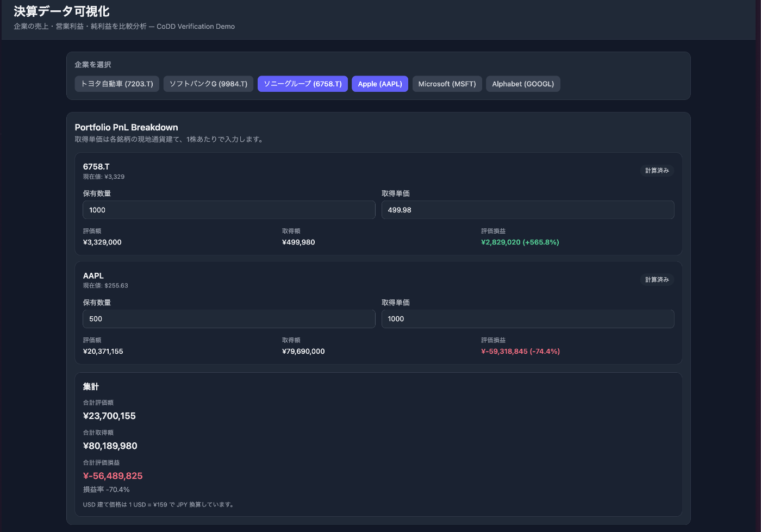Click the AAPL ticker heading

click(93, 276)
